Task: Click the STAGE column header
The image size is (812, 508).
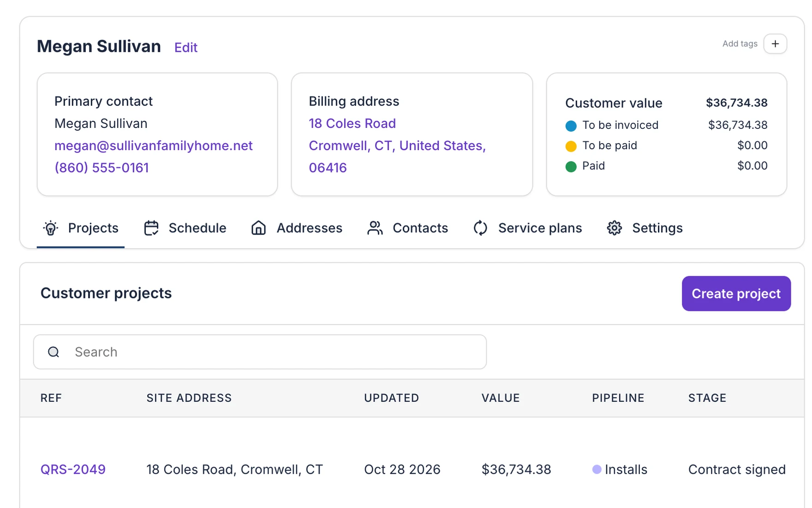Action: tap(707, 398)
